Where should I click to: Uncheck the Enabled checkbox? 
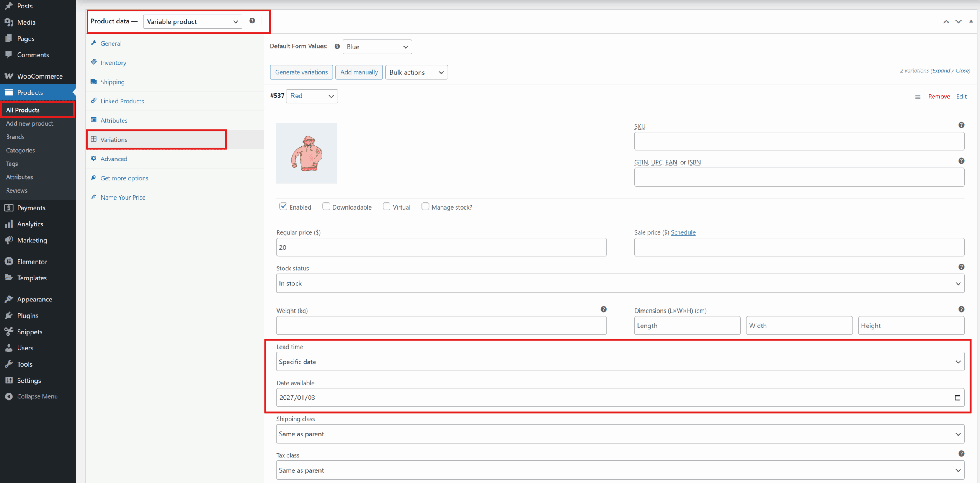click(x=283, y=206)
